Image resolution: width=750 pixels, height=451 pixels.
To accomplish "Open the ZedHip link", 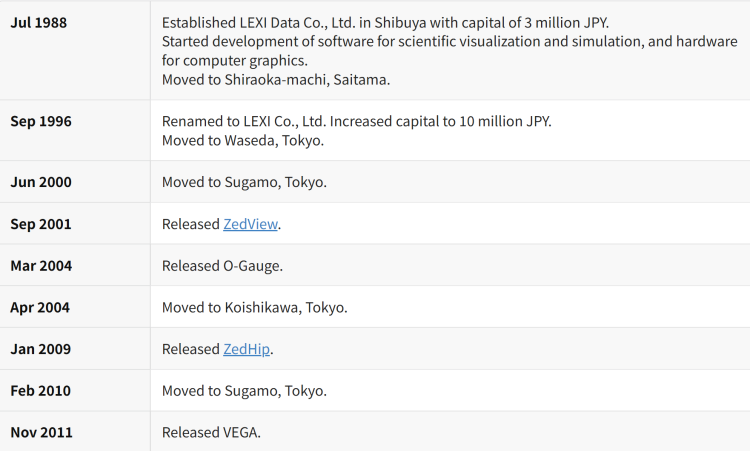I will coord(246,349).
